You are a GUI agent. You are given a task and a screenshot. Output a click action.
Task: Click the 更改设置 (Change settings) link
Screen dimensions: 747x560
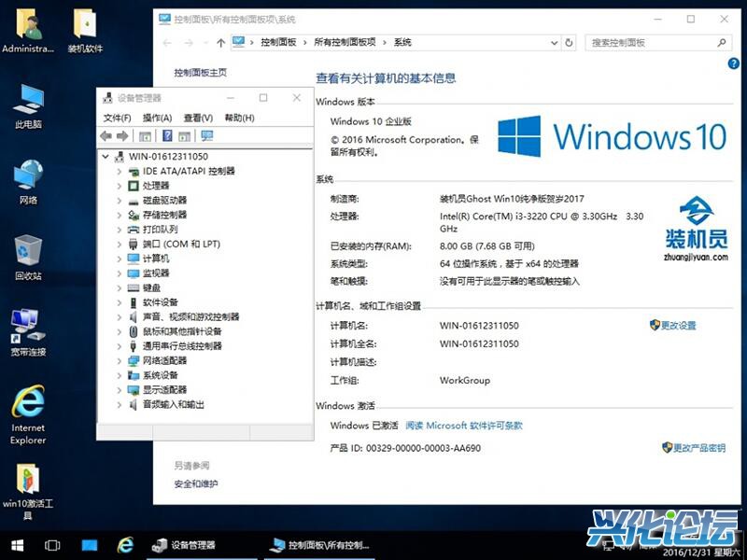679,326
